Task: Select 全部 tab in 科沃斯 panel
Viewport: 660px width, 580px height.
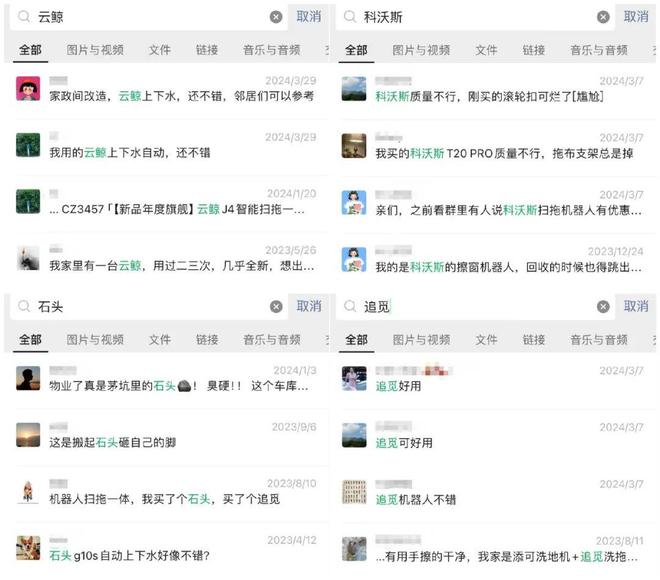Action: coord(356,50)
